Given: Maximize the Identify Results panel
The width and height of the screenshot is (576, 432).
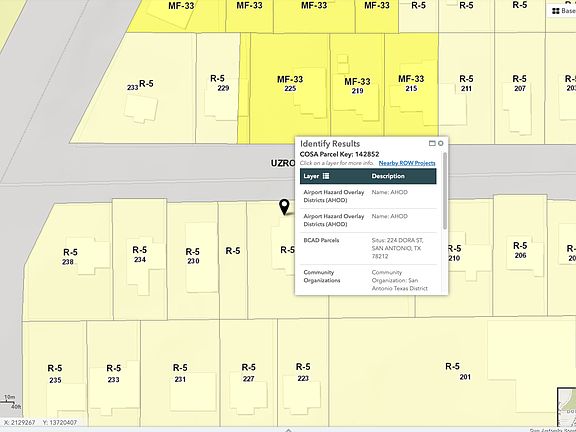Looking at the screenshot, I should [x=432, y=143].
